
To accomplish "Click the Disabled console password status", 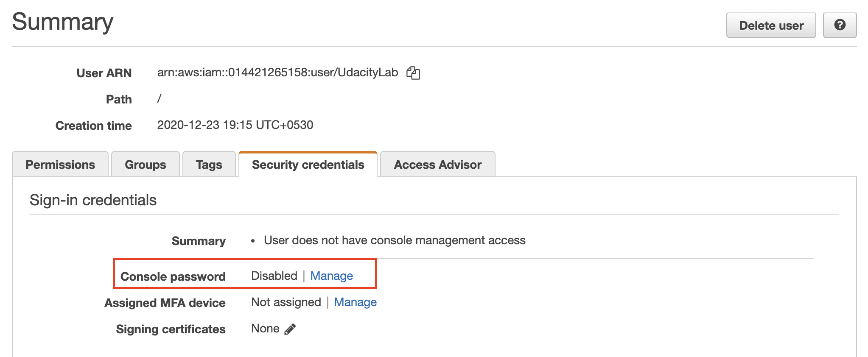I will click(x=274, y=276).
